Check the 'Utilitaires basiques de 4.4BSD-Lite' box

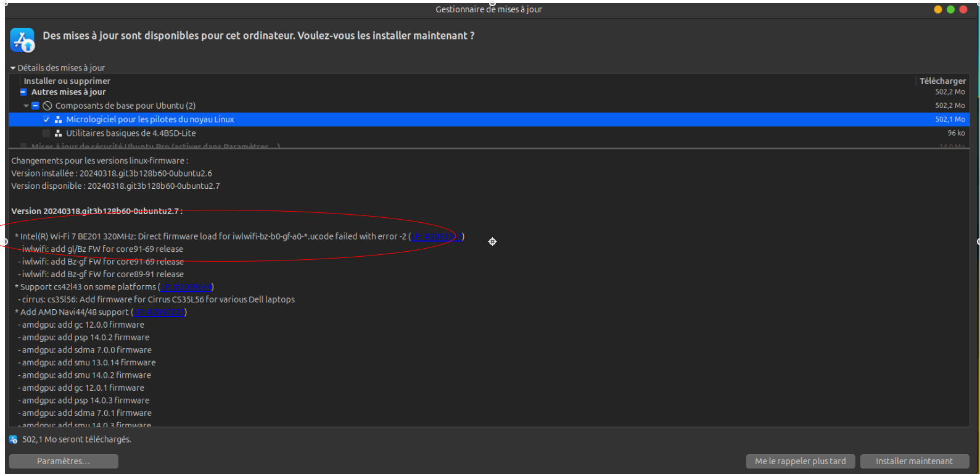coord(46,133)
